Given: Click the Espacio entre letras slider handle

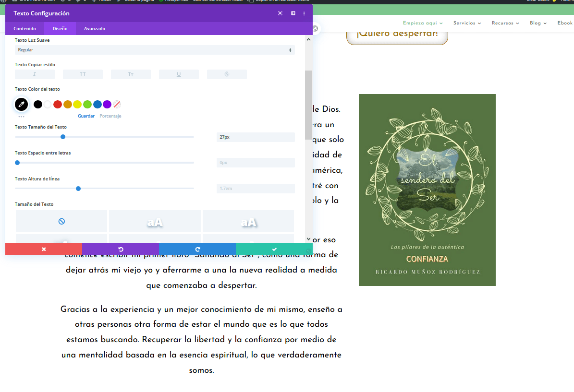Looking at the screenshot, I should (x=17, y=163).
